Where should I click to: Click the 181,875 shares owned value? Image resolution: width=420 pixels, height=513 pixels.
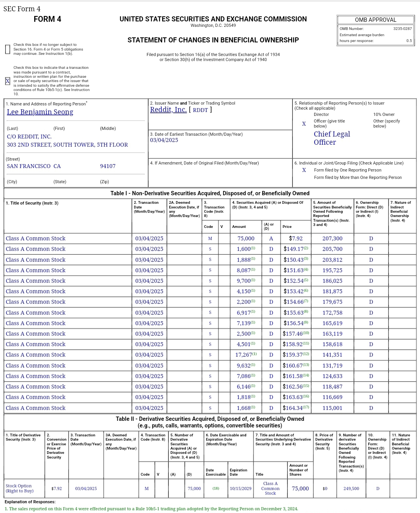pyautogui.click(x=332, y=291)
